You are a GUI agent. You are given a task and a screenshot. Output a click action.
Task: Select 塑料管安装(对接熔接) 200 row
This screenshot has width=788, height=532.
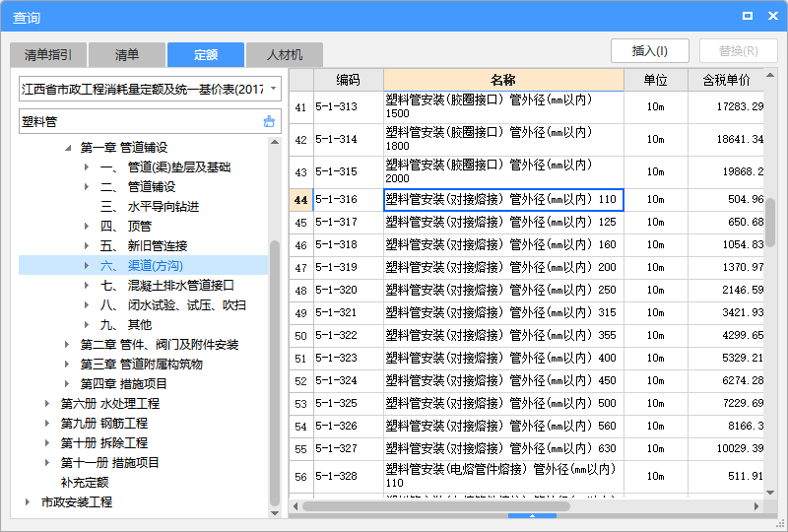coord(503,268)
